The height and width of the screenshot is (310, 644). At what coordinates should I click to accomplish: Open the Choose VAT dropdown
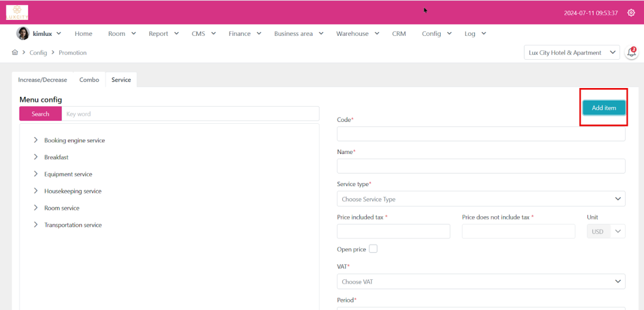click(481, 282)
